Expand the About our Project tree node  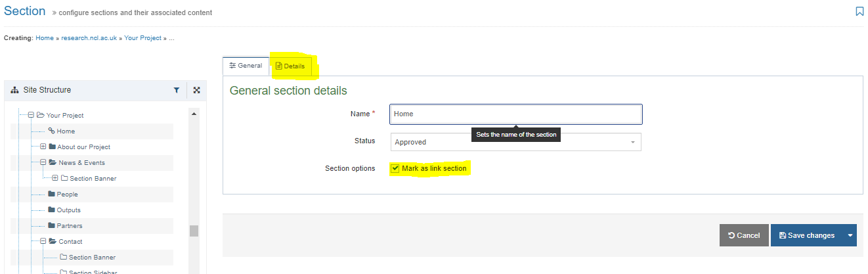tap(43, 147)
